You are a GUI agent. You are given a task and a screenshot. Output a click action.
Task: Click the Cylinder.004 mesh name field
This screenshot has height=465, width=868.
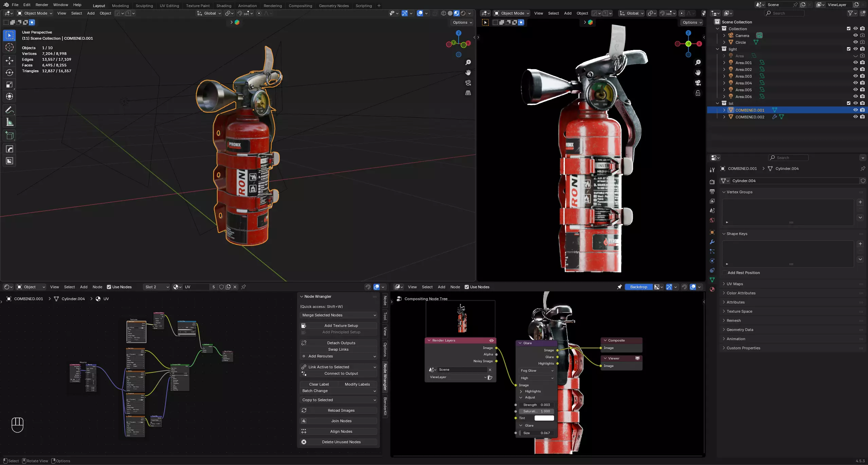794,181
